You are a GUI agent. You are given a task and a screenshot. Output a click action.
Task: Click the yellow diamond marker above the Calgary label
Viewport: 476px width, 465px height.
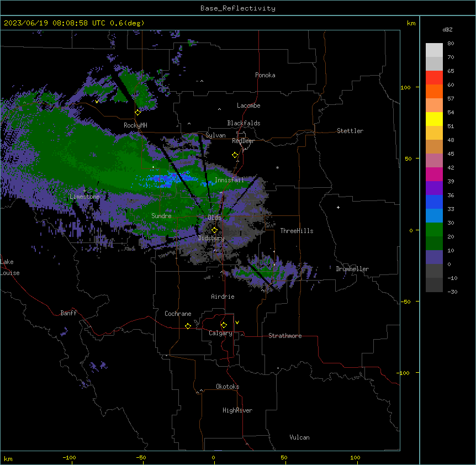pyautogui.click(x=224, y=325)
